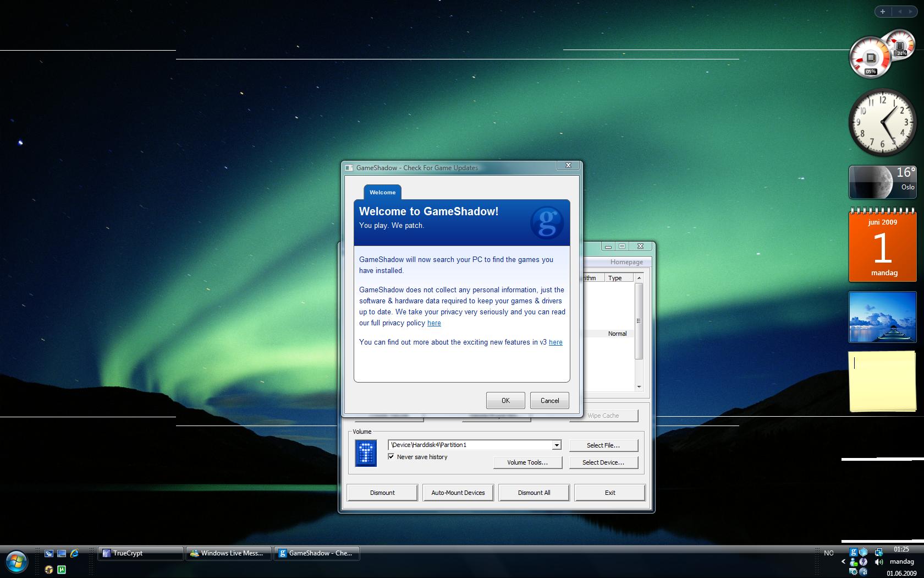The height and width of the screenshot is (578, 924).
Task: Click OK in the GameShadow dialog
Action: click(505, 400)
